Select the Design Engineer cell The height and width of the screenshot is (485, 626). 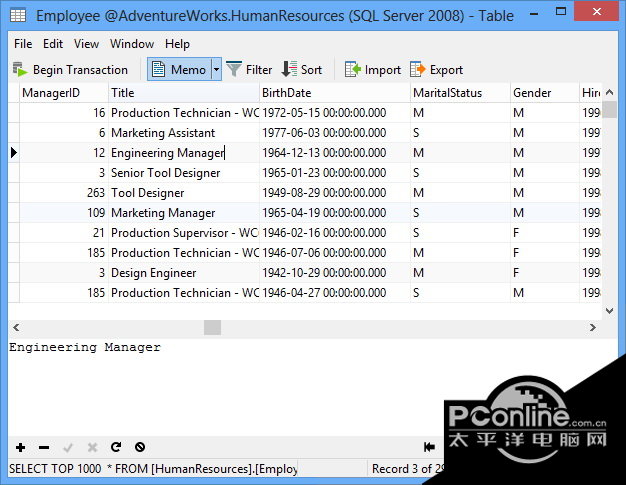point(184,273)
